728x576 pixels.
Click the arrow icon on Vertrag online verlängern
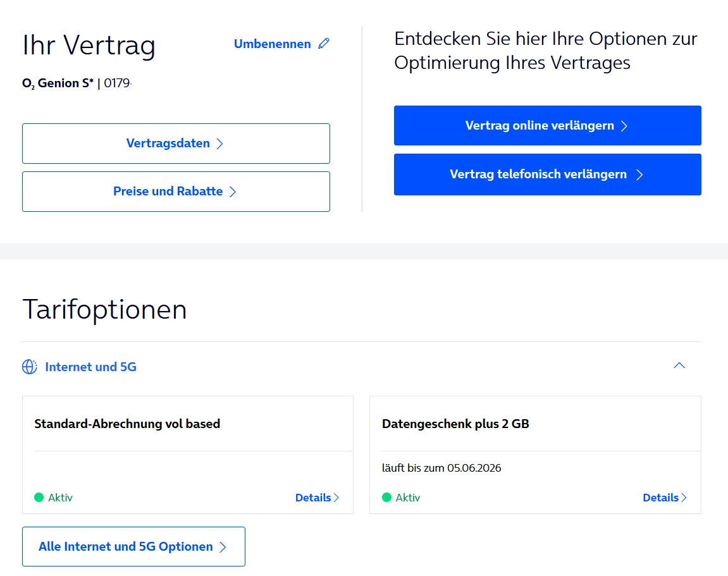(624, 126)
